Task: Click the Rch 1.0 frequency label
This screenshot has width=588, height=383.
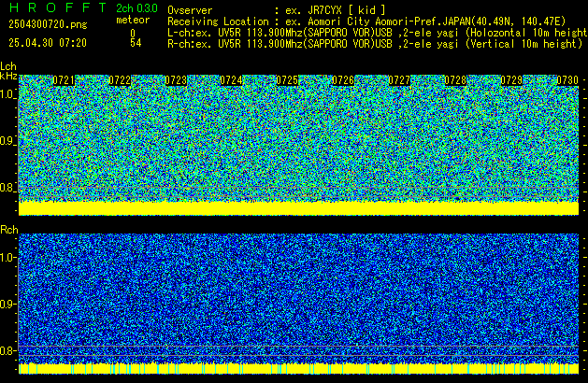Action: pyautogui.click(x=7, y=258)
